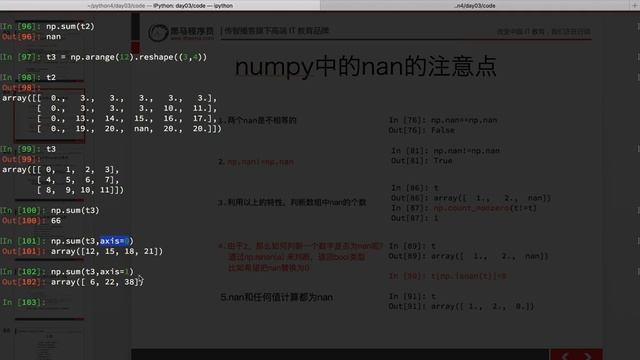Click slide output Out[81]: True
The width and height of the screenshot is (640, 360).
coord(422,161)
